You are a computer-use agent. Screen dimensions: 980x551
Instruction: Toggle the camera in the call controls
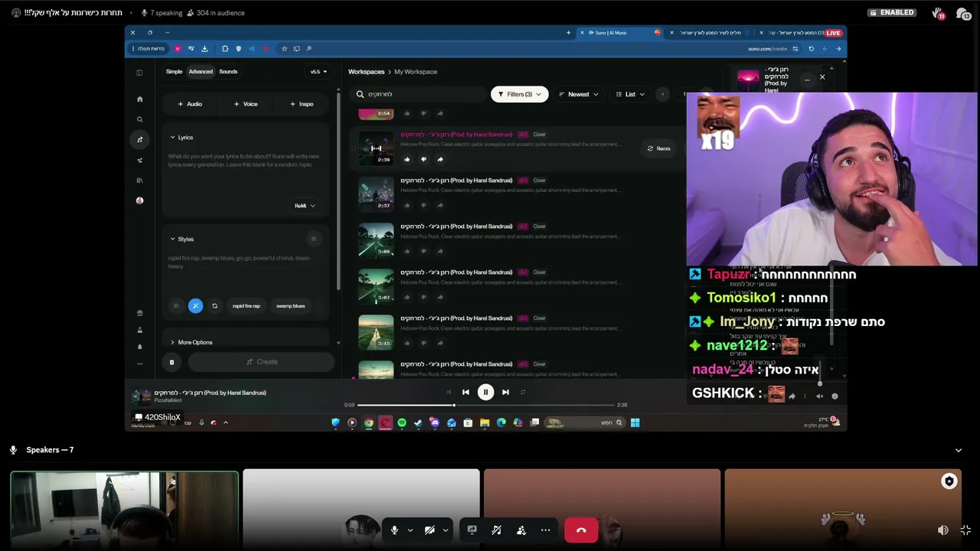(x=430, y=530)
